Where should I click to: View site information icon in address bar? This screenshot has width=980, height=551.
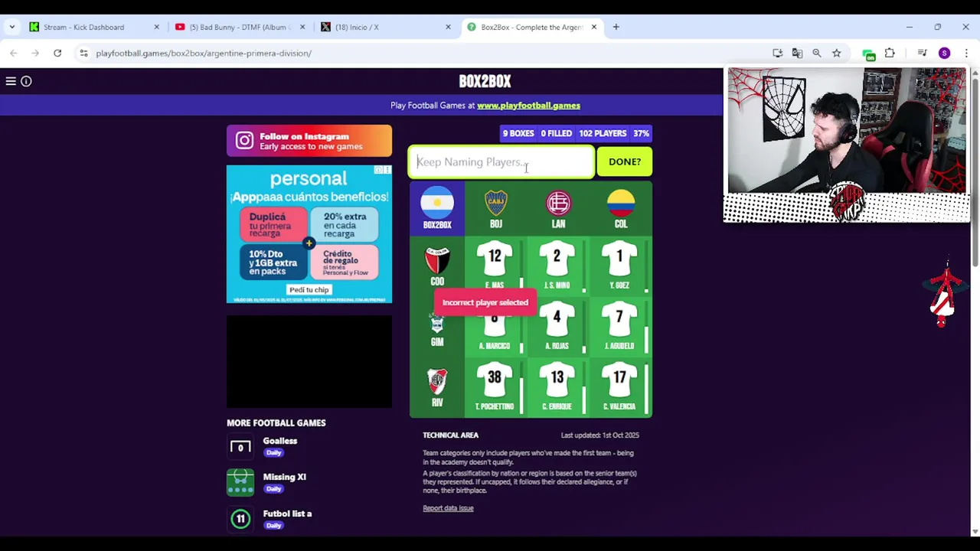coord(83,53)
